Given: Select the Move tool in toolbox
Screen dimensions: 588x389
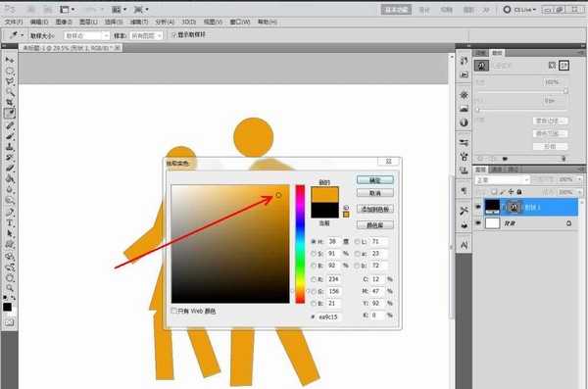Looking at the screenshot, I should point(10,60).
